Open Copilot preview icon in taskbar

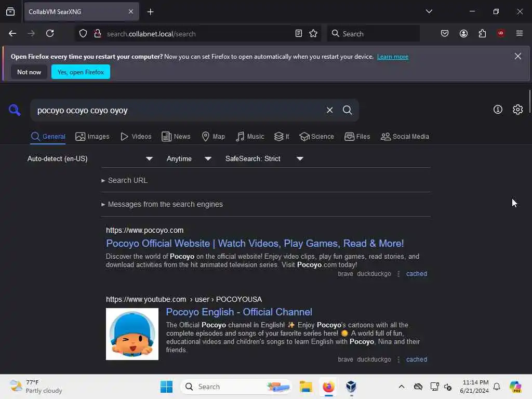click(x=515, y=387)
